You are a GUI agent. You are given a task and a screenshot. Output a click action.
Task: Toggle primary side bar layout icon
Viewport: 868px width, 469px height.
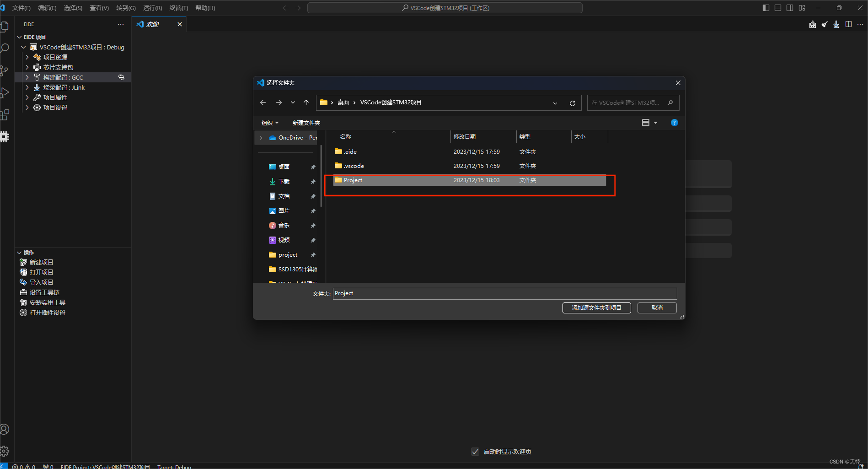click(766, 8)
